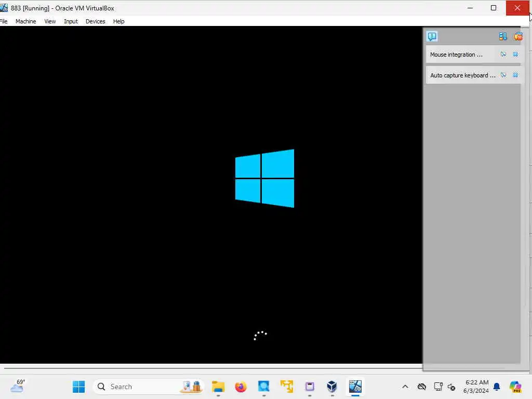Open the Machine menu
Image resolution: width=532 pixels, height=399 pixels.
tap(26, 21)
